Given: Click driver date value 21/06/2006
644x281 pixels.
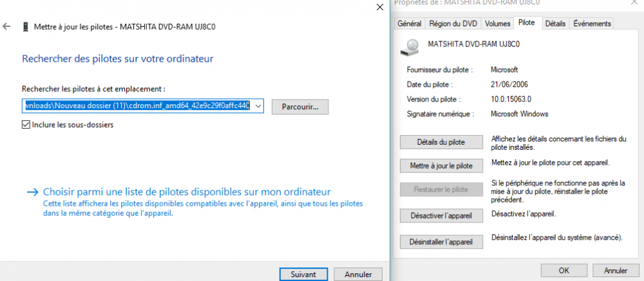Looking at the screenshot, I should pyautogui.click(x=509, y=84).
